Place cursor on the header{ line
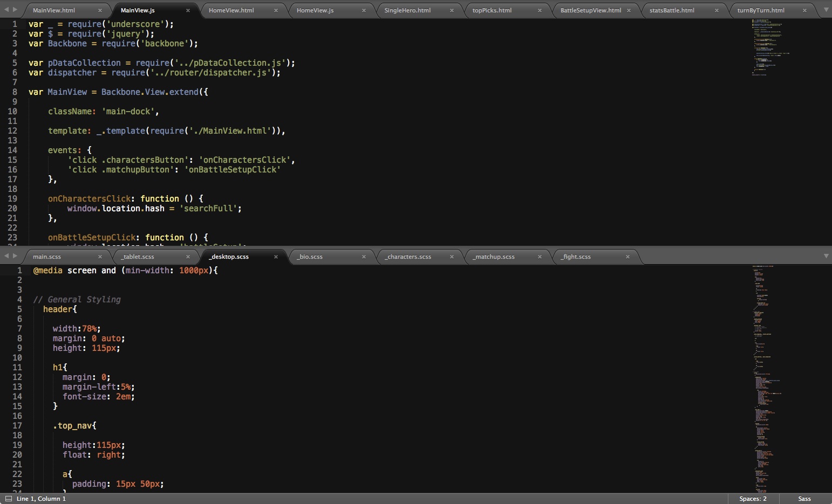This screenshot has height=504, width=832. tap(60, 309)
